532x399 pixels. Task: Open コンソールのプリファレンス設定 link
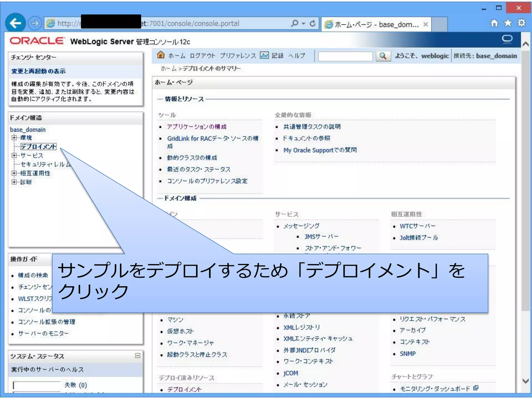(x=207, y=181)
